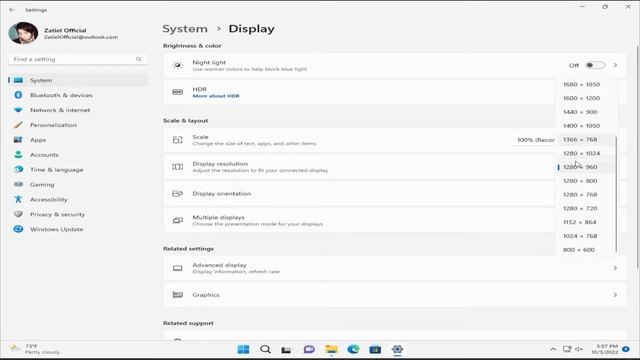Go to Personalization settings
This screenshot has width=640, height=360.
tap(78, 125)
